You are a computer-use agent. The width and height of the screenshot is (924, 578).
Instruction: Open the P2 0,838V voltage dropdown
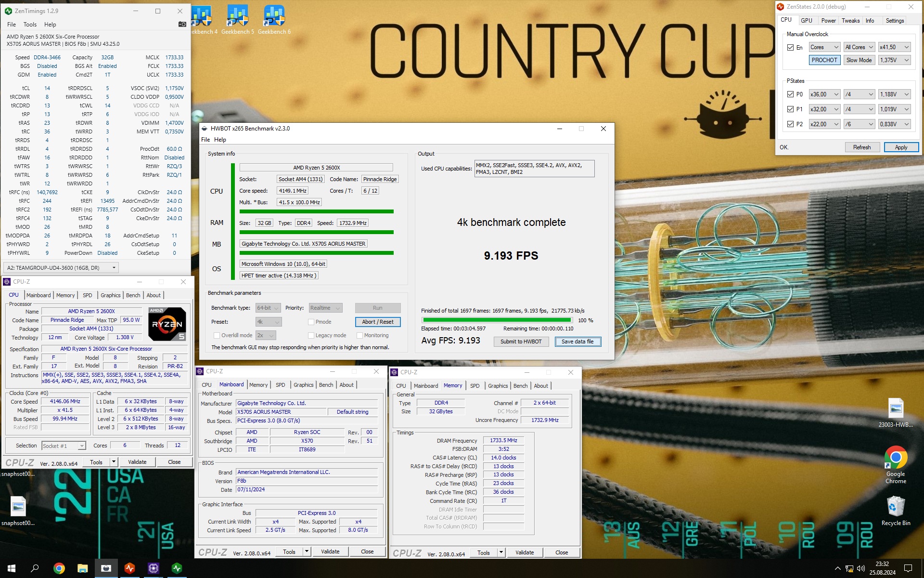coord(894,124)
